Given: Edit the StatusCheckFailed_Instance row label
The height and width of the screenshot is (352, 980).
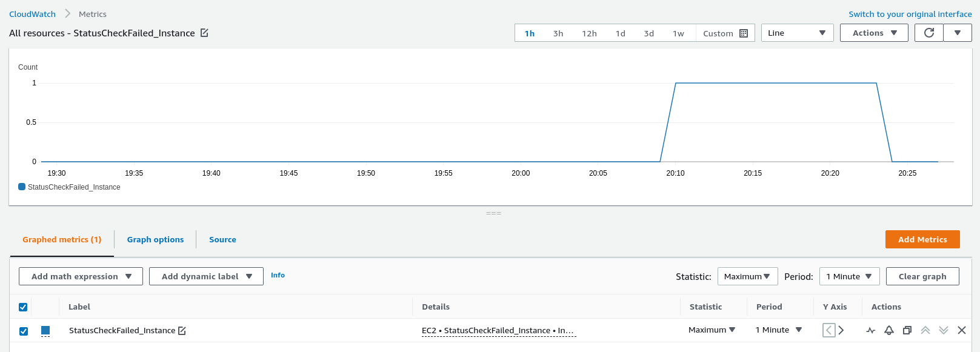Looking at the screenshot, I should (x=182, y=331).
